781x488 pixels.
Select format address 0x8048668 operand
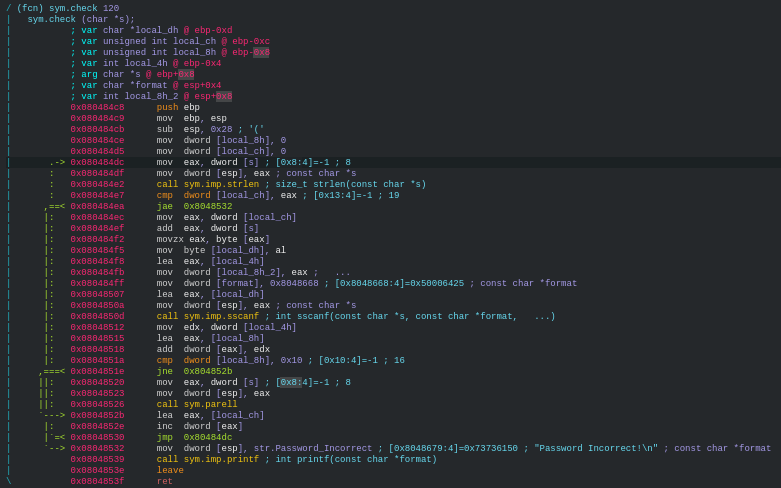294,283
